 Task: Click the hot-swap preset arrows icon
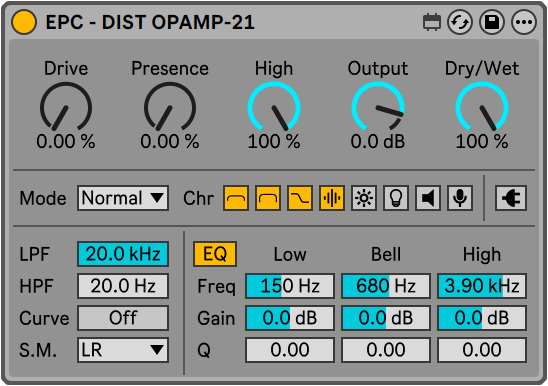point(460,22)
